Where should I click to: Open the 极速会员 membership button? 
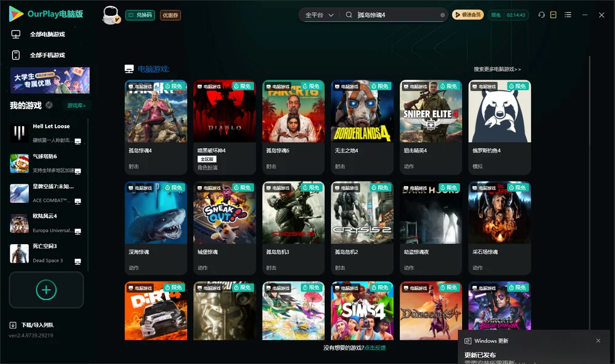pos(467,15)
